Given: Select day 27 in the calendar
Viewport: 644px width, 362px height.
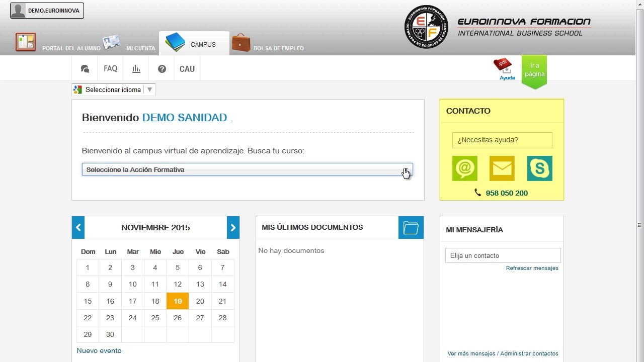Looking at the screenshot, I should [x=200, y=318].
